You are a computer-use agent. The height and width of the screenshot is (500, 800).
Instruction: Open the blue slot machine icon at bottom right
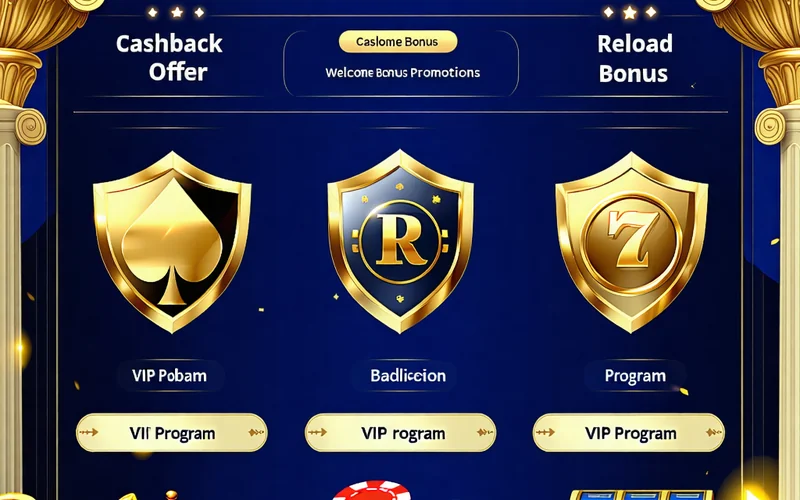(641, 494)
